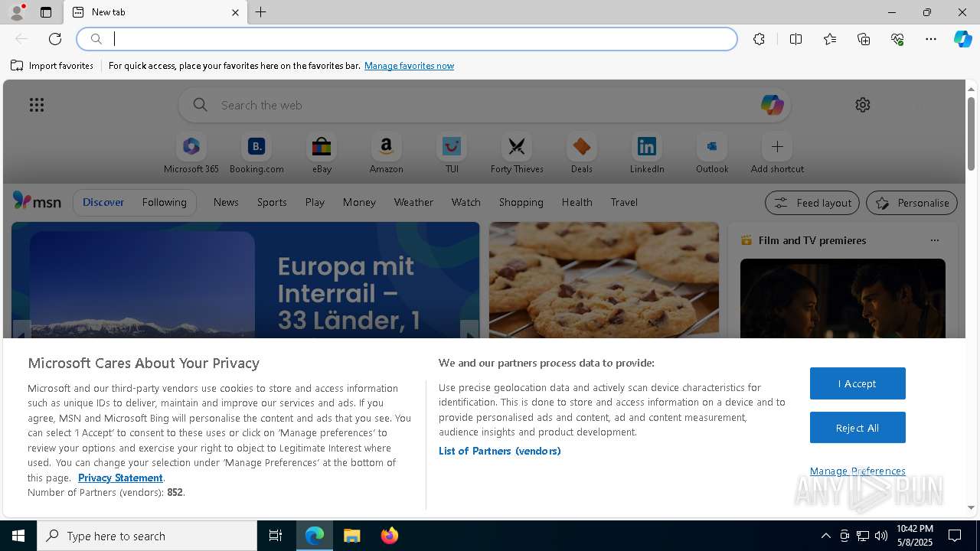The image size is (980, 551).
Task: Open tab actions menu icon
Action: [46, 12]
